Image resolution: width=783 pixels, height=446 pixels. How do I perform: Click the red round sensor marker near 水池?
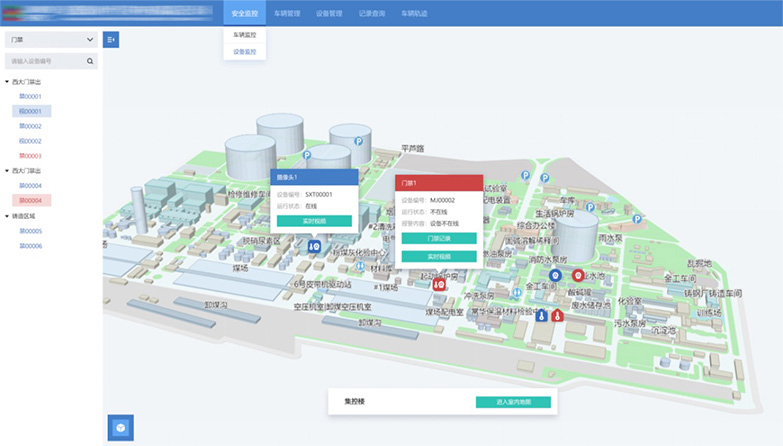[x=576, y=274]
